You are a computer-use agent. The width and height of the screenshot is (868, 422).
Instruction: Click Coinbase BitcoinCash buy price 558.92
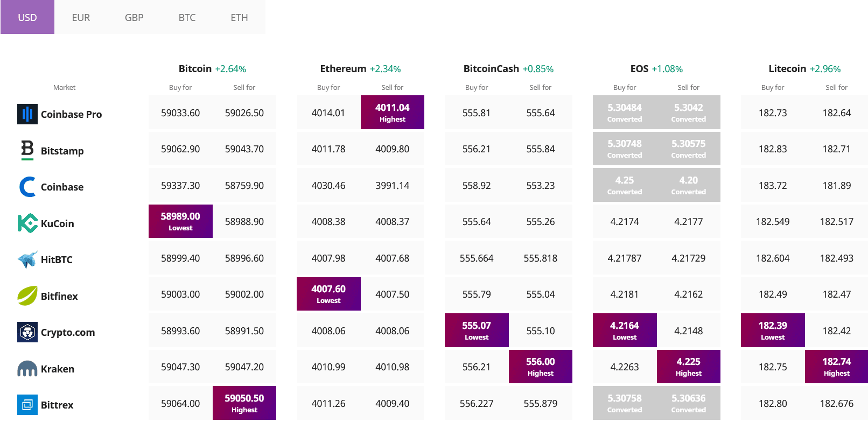477,185
